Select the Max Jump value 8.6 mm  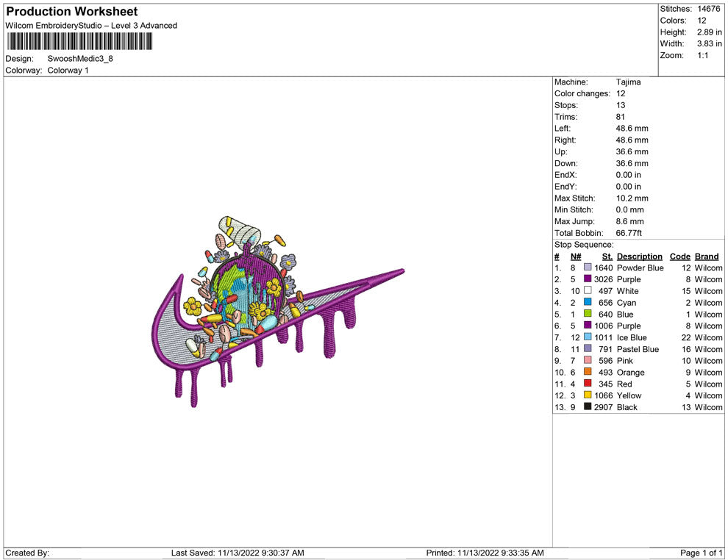629,221
